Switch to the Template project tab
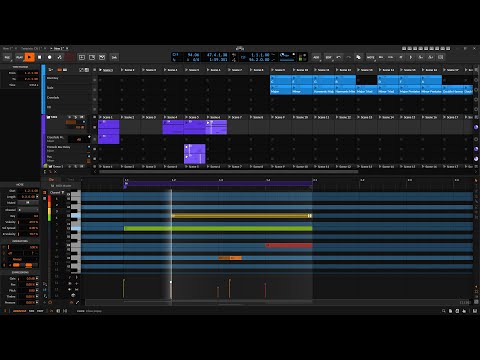Image resolution: width=480 pixels, height=360 pixels. (x=33, y=48)
